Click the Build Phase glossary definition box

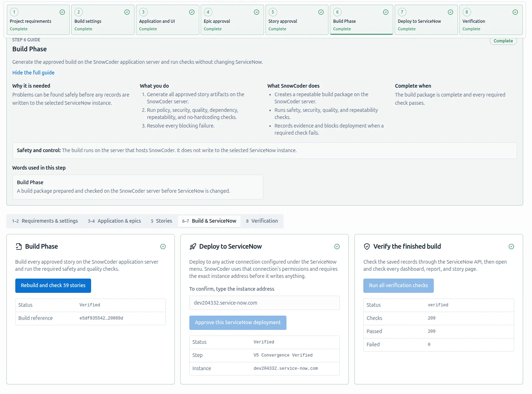coord(138,187)
